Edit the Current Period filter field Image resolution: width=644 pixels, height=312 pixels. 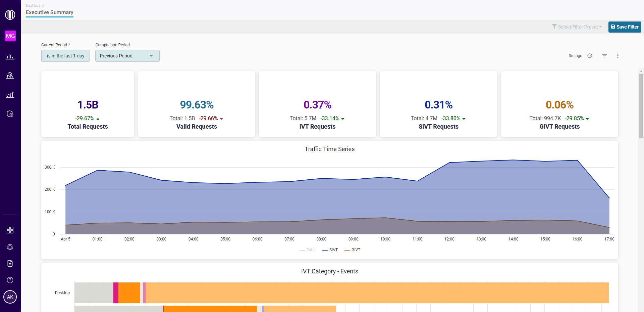pyautogui.click(x=65, y=56)
